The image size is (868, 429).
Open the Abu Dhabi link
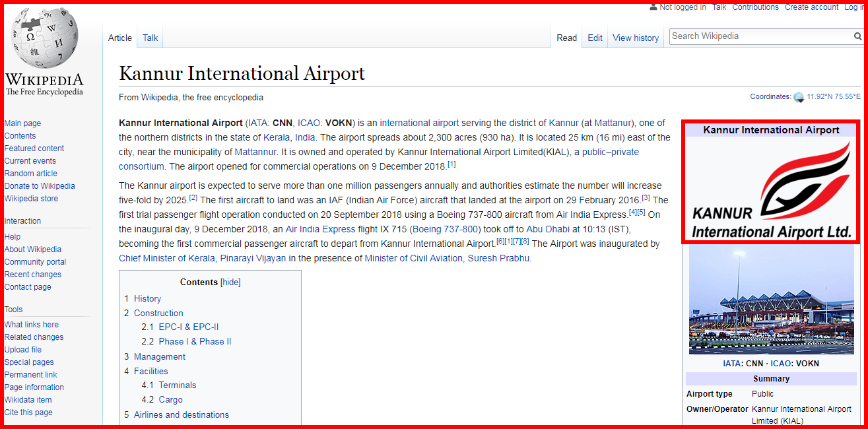(548, 230)
